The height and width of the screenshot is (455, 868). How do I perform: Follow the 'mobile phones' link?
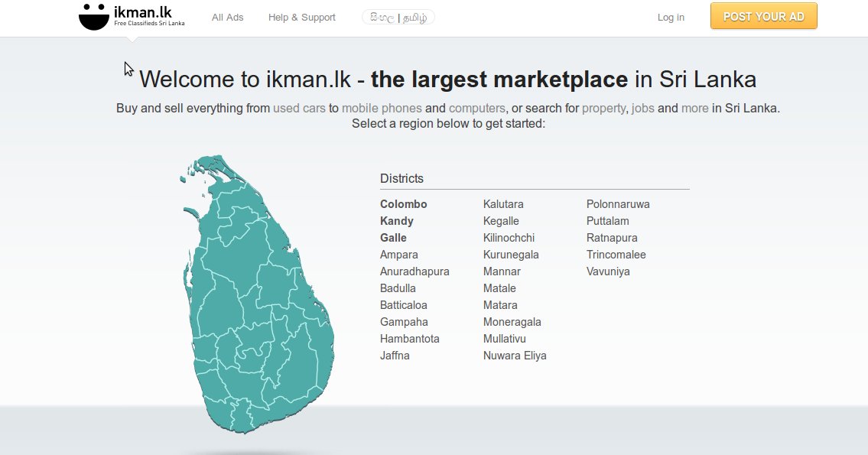382,108
